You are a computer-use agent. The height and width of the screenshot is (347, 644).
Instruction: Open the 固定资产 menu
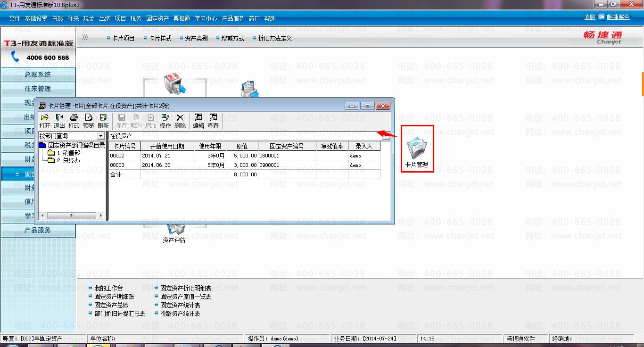click(x=157, y=18)
